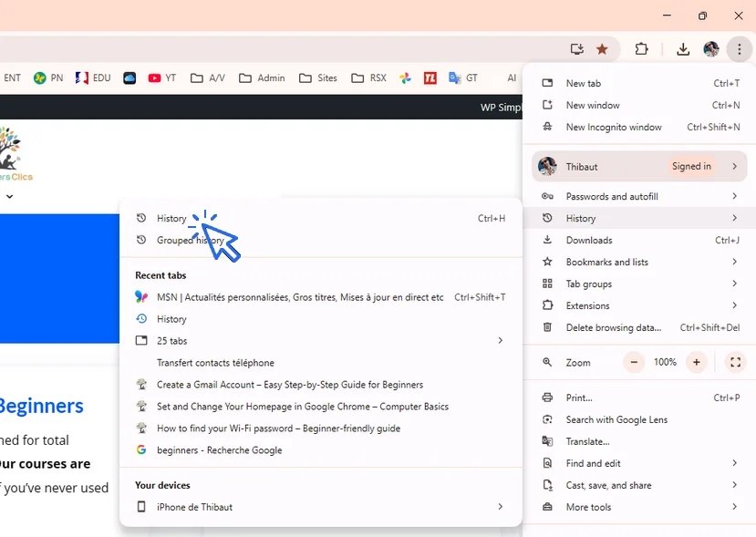
Task: Click the install app icon in address bar
Action: click(576, 49)
